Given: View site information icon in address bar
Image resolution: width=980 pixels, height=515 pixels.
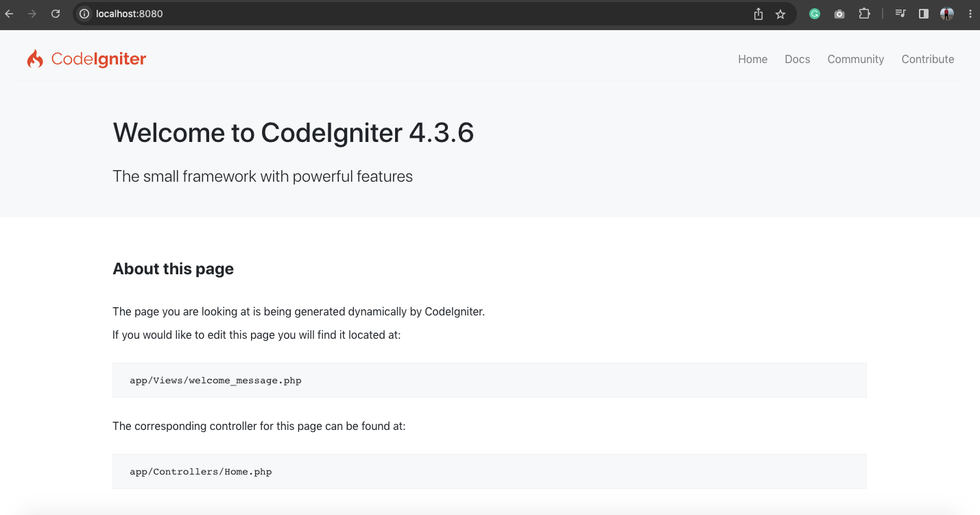Looking at the screenshot, I should (84, 14).
